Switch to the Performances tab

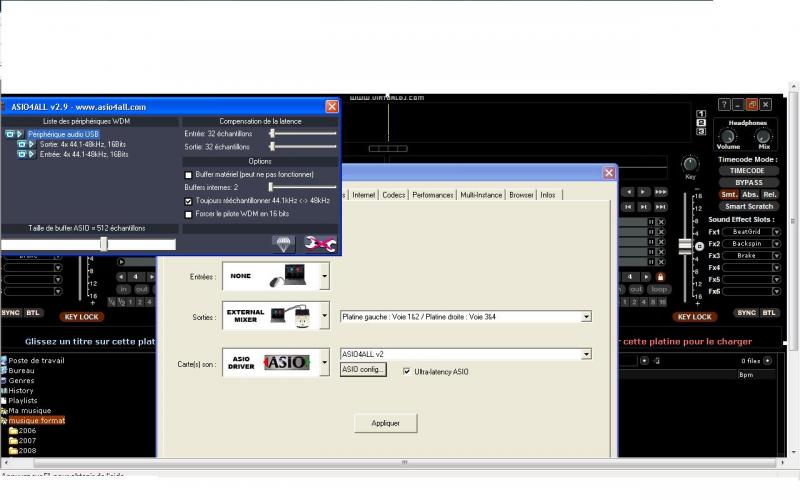point(432,195)
